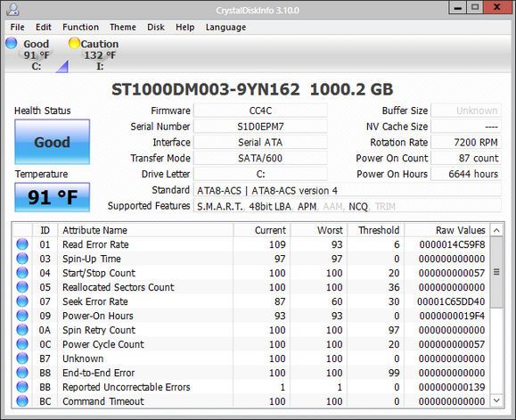Screen dimensions: 516x420
Task: Click the scroll down arrow of attribute list
Action: pyautogui.click(x=496, y=400)
